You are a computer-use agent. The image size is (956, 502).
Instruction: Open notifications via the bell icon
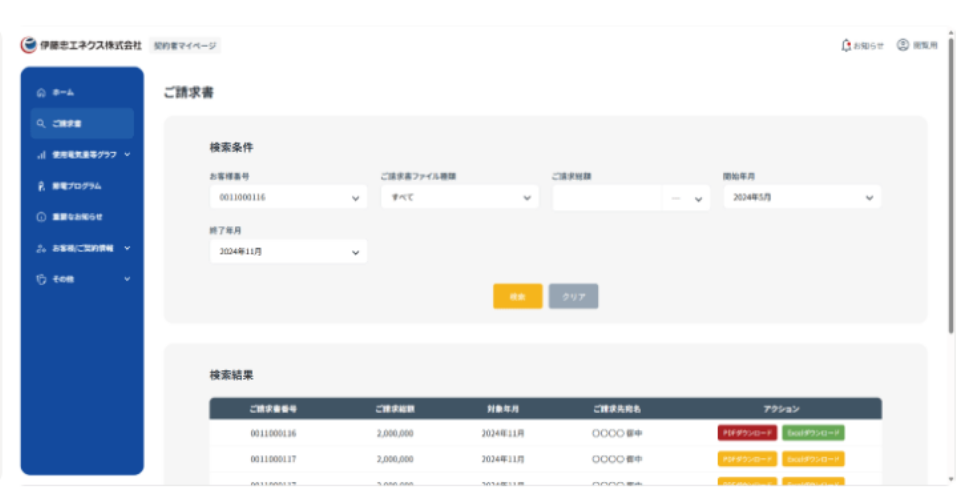(x=846, y=45)
